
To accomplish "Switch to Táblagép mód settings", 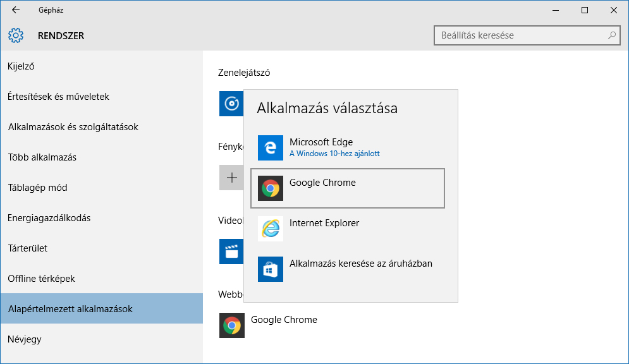I will tap(37, 188).
